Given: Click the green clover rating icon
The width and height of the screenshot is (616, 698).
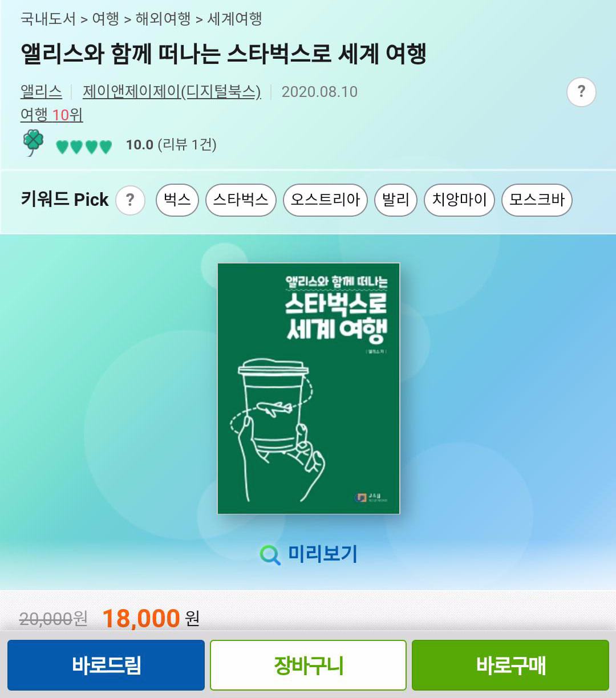Looking at the screenshot, I should click(x=34, y=143).
